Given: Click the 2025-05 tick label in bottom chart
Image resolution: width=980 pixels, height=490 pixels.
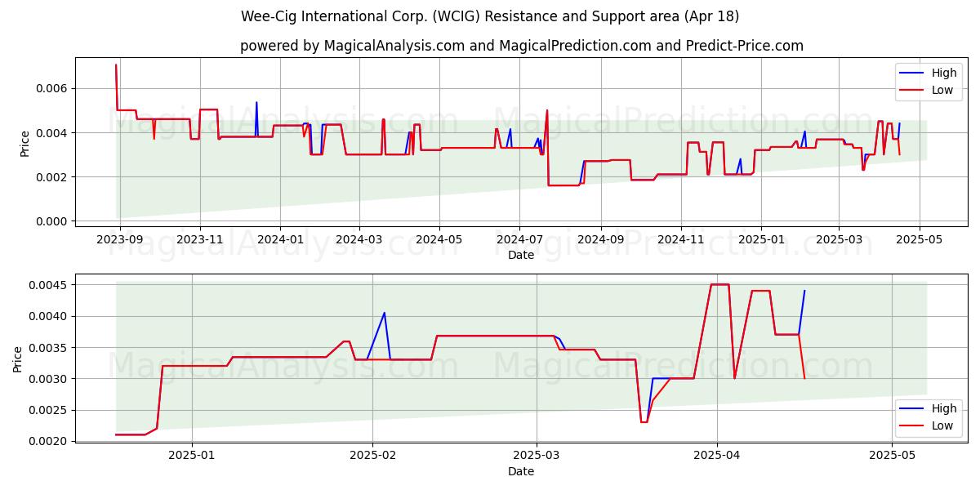Looking at the screenshot, I should [892, 456].
